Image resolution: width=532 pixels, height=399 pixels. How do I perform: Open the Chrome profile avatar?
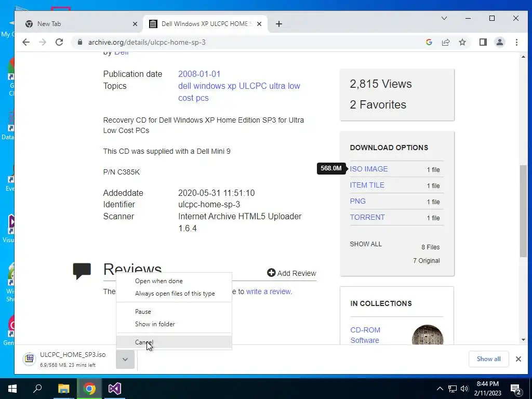499,42
